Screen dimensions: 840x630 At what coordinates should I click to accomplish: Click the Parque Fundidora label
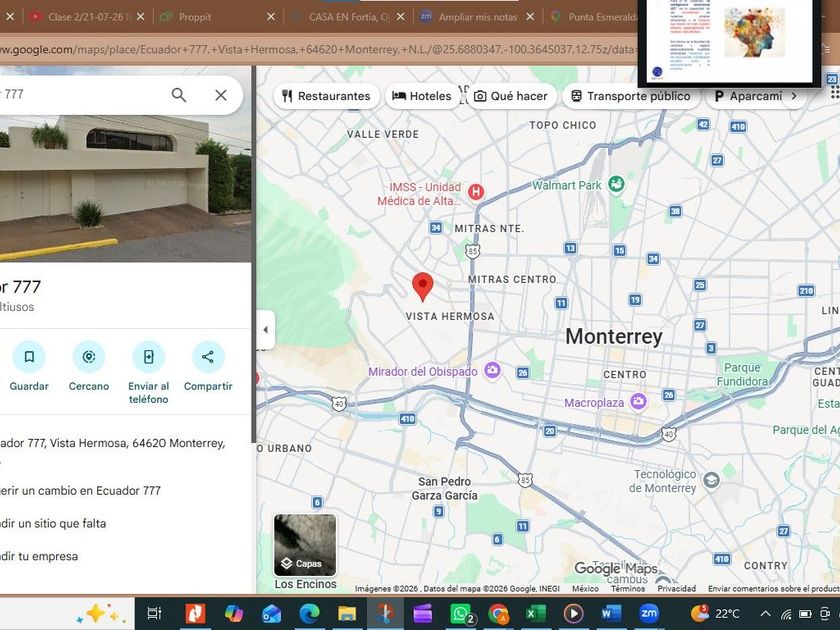click(x=742, y=374)
